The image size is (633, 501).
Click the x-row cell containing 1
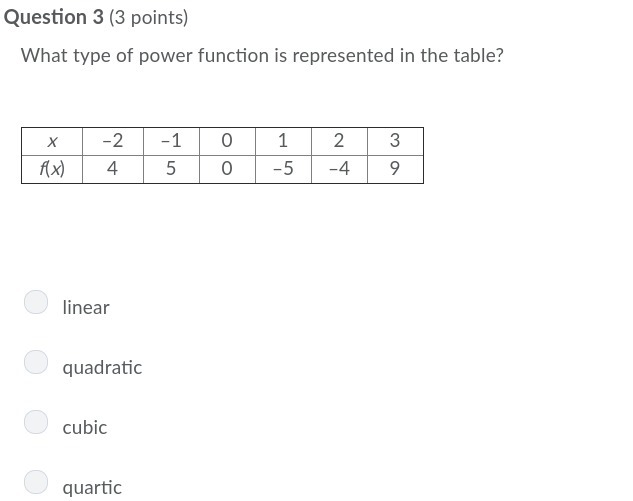point(283,142)
